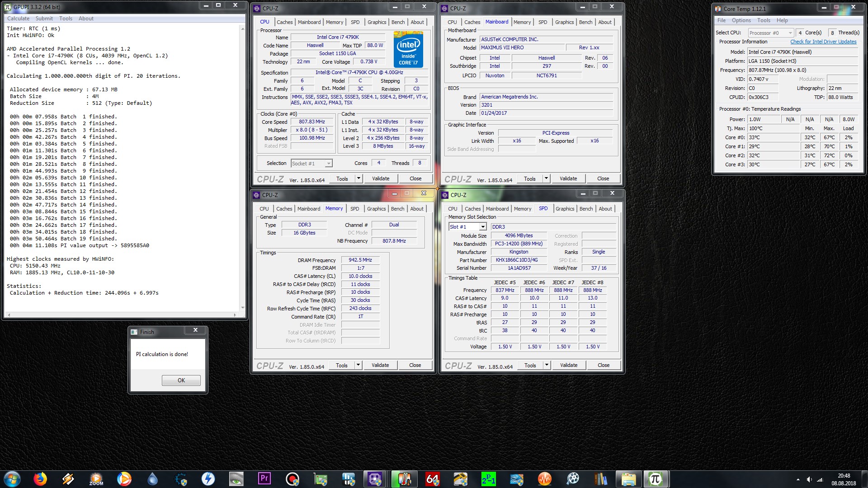Open the About menu in GPUPI
This screenshot has height=488, width=868.
click(x=86, y=19)
